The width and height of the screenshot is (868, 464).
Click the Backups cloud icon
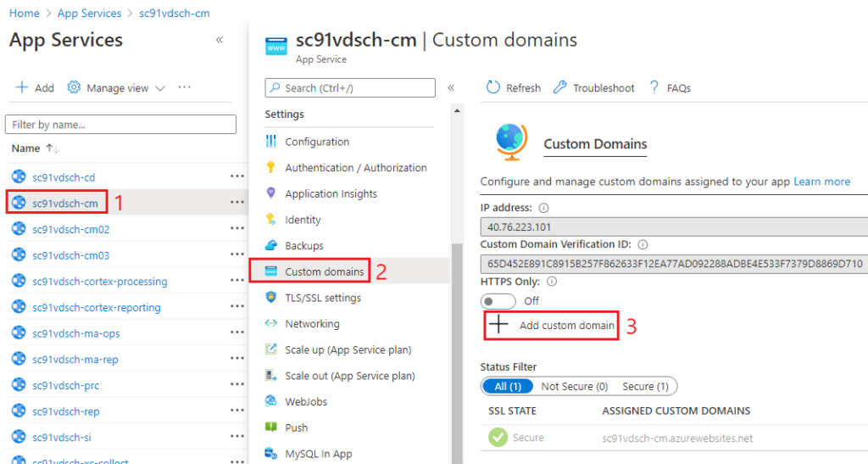(270, 245)
